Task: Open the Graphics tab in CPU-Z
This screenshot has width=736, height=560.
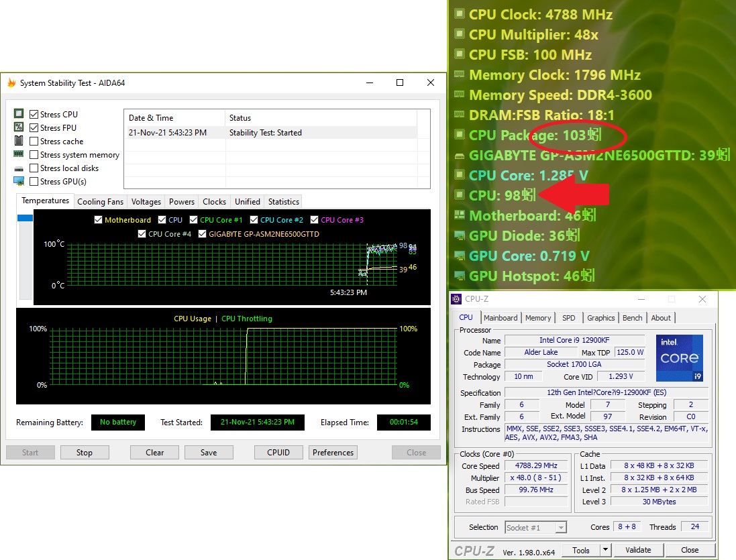Action: (x=601, y=318)
